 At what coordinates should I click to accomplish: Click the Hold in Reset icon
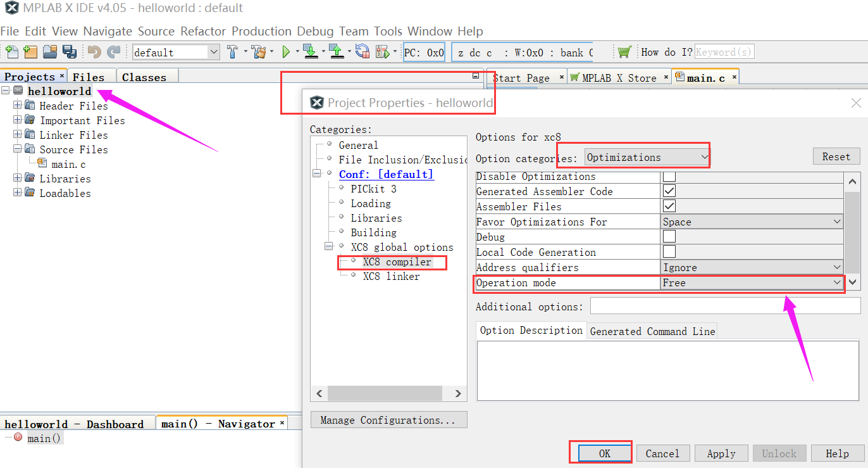tap(362, 52)
